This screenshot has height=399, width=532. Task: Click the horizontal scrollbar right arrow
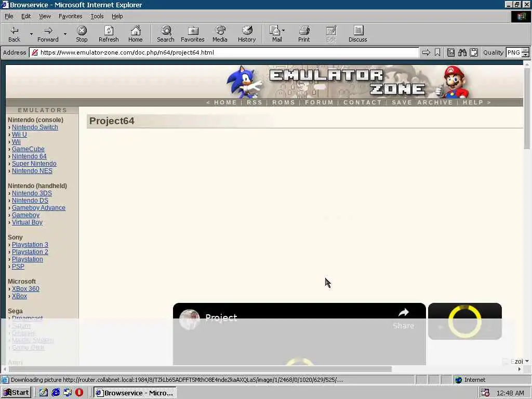520,369
